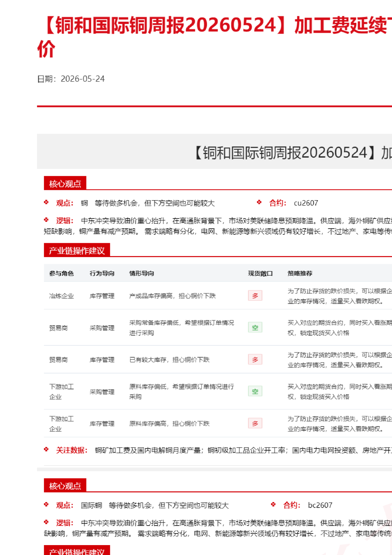Click the logic line starting 短缺影响，铜产量有减产预期
The image size is (392, 555).
tap(218, 231)
